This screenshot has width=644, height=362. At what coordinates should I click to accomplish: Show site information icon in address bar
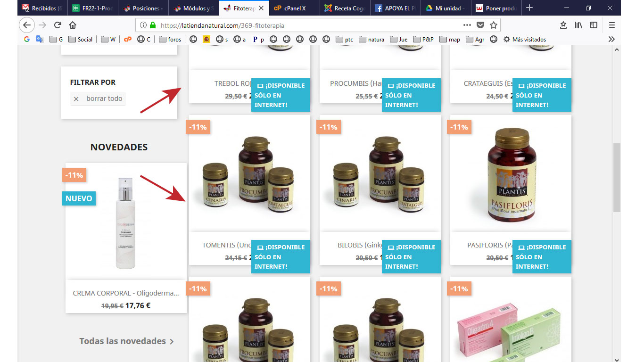143,25
